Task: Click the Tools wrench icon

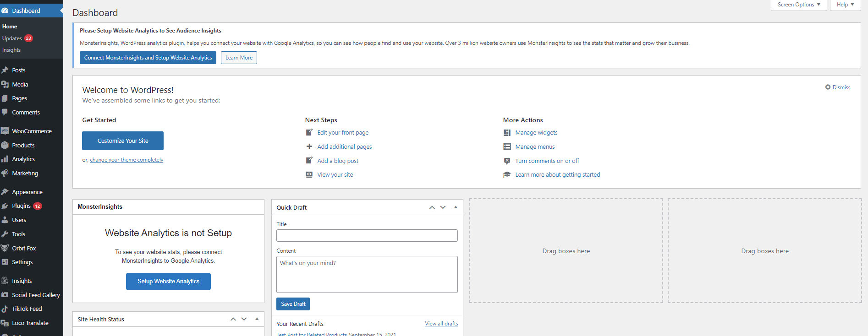Action: pos(5,234)
